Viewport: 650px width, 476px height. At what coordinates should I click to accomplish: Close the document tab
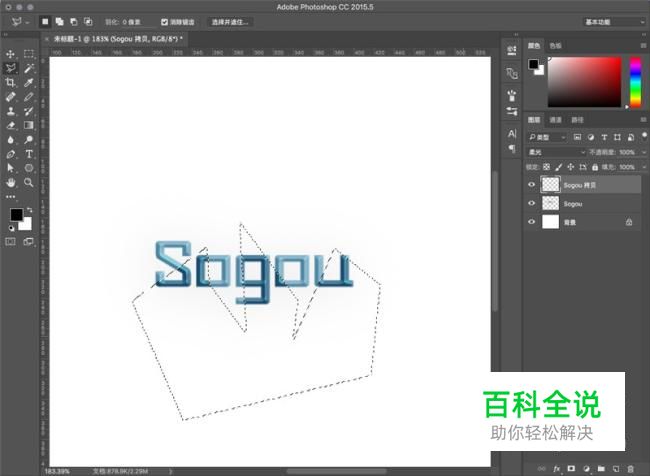[46, 39]
